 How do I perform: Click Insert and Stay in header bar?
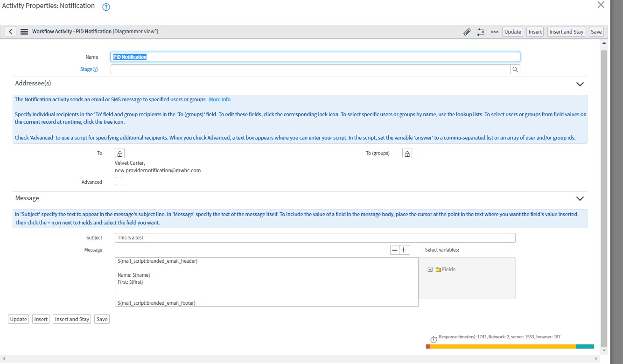[567, 32]
